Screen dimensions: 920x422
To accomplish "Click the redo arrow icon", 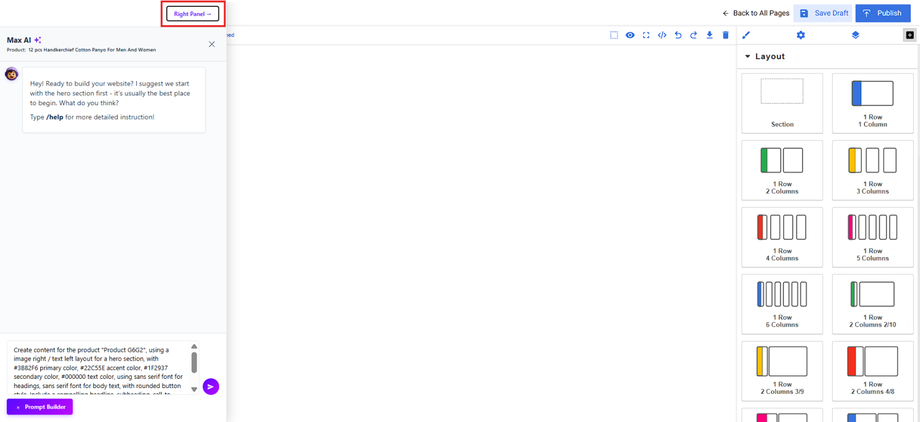I will [x=694, y=35].
